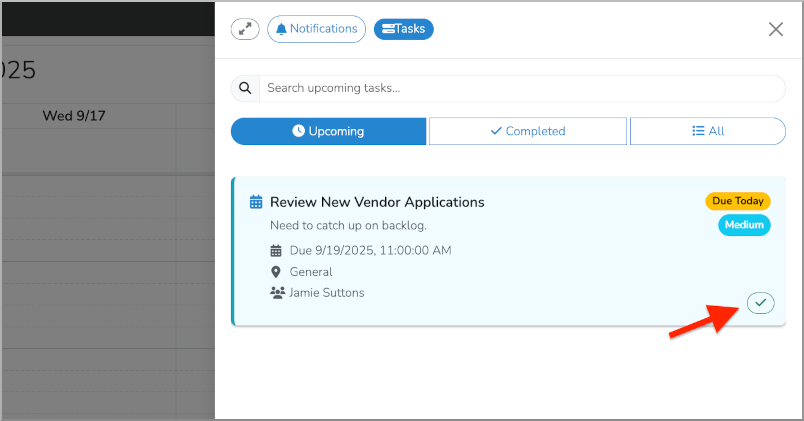Click the location pin icon next to General
804x421 pixels.
(x=277, y=272)
